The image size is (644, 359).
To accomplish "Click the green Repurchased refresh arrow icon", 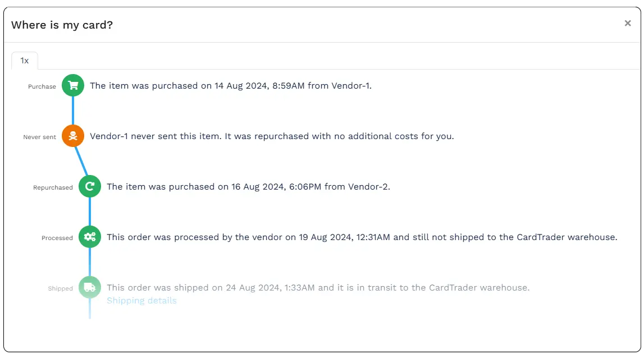I will point(90,186).
